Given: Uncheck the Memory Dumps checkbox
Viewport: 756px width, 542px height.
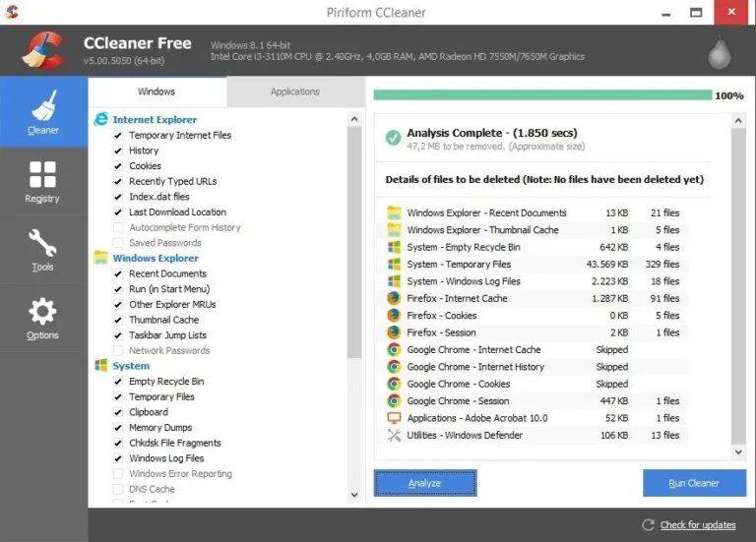Looking at the screenshot, I should pyautogui.click(x=118, y=428).
